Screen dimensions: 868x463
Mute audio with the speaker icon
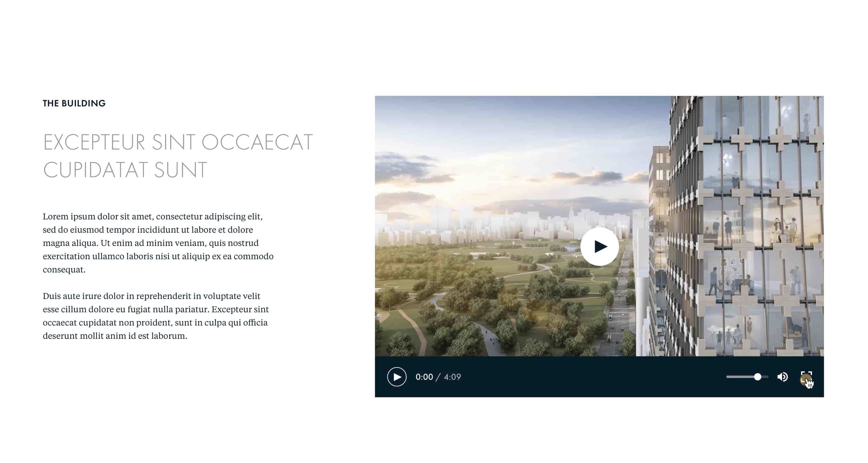point(782,377)
